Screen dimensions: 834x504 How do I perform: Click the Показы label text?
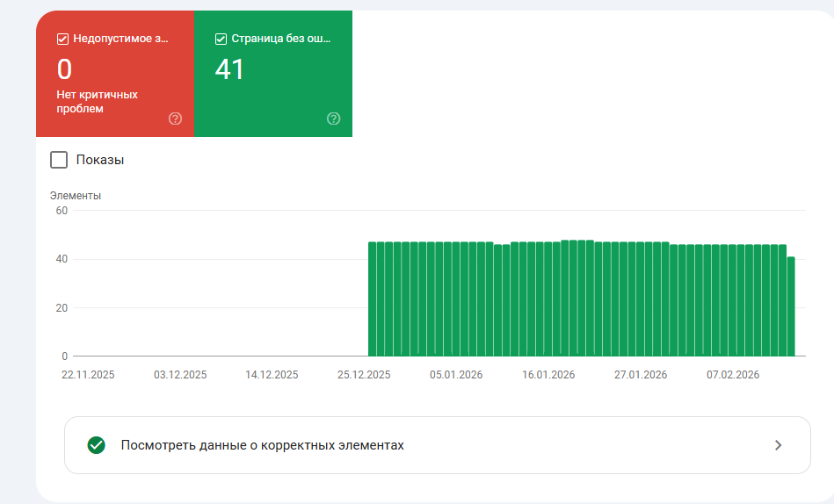coord(100,160)
